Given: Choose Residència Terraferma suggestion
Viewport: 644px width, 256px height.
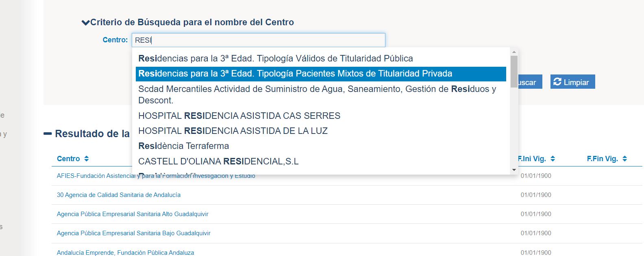Looking at the screenshot, I should coord(321,146).
